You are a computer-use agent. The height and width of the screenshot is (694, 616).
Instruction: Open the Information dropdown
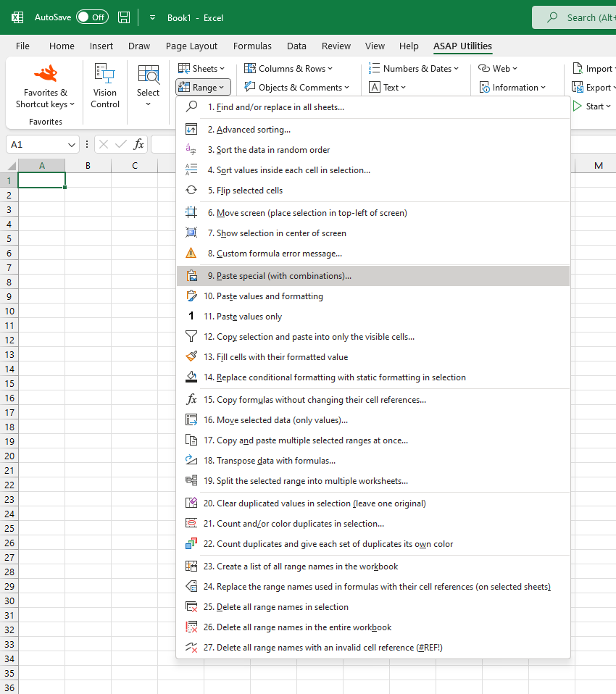coord(513,87)
